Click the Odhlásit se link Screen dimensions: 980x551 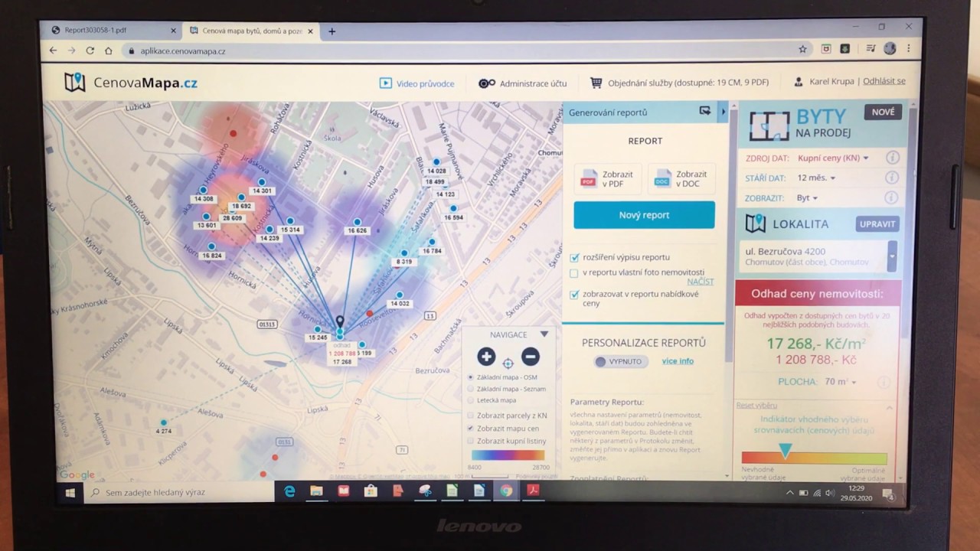(884, 81)
